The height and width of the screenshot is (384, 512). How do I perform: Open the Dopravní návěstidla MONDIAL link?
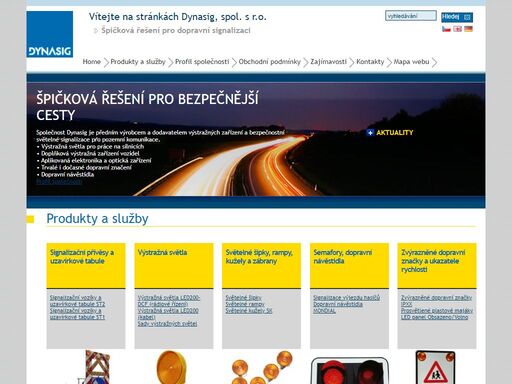click(x=338, y=308)
